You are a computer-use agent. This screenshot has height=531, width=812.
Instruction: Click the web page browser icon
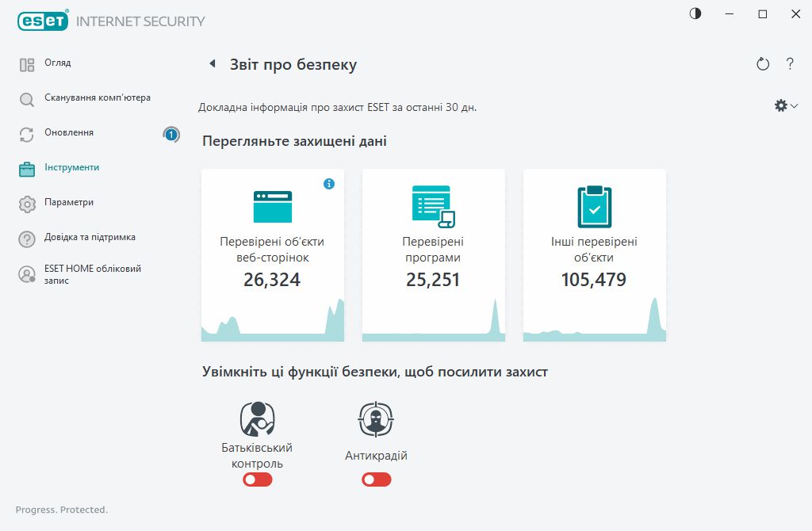click(273, 207)
